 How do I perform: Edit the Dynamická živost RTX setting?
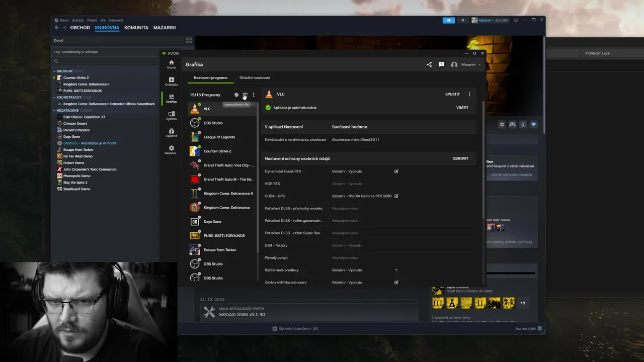point(396,171)
